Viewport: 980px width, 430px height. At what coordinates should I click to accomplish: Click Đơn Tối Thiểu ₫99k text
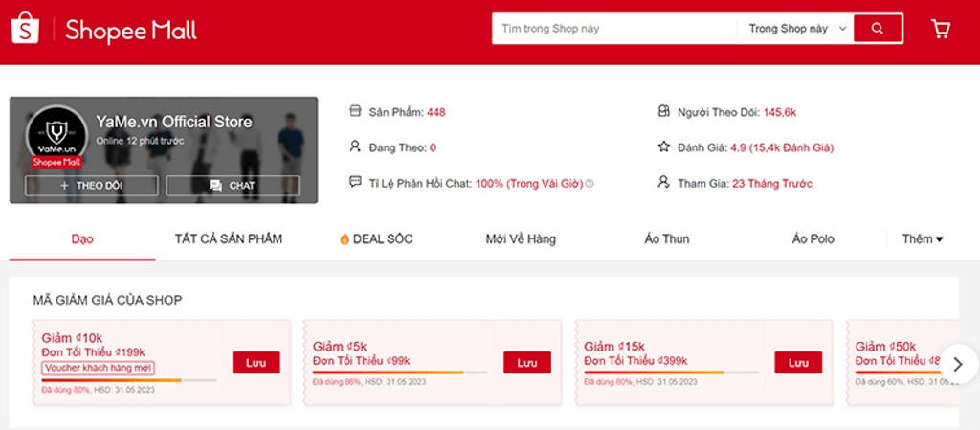pos(361,361)
